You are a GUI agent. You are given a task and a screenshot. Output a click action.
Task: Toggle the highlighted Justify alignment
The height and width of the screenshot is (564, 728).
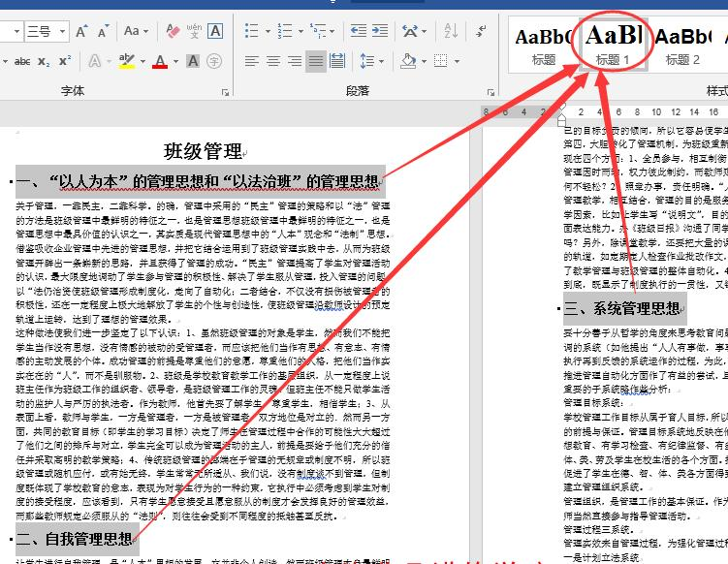tap(316, 61)
